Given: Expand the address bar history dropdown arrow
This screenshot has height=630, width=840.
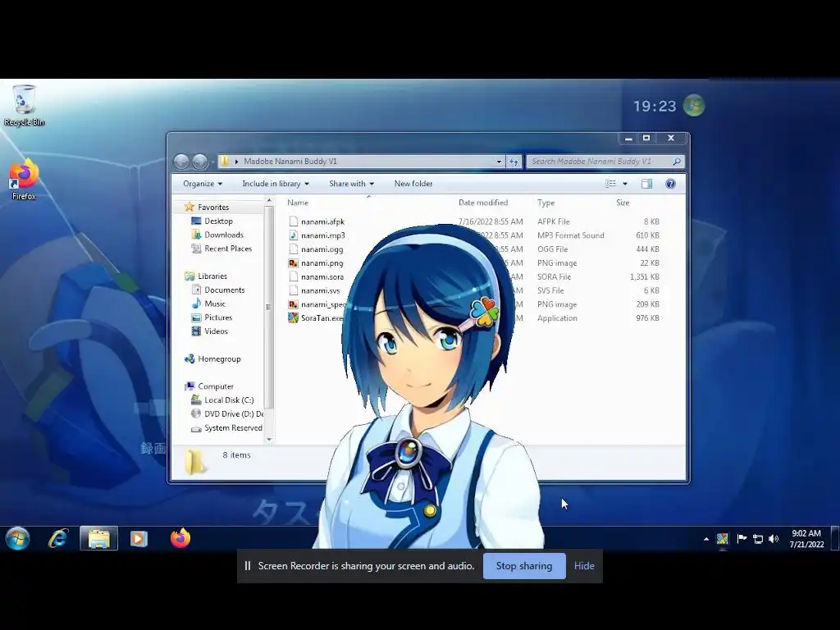Looking at the screenshot, I should [499, 162].
